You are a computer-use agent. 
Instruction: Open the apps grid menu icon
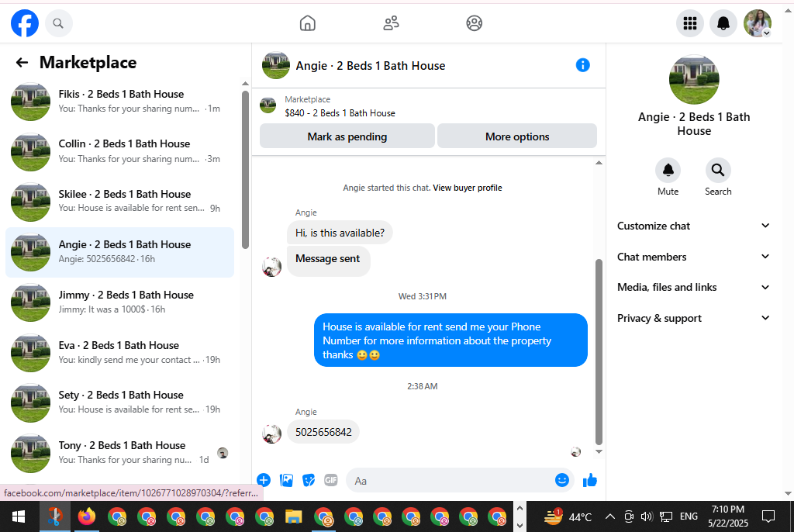[689, 23]
